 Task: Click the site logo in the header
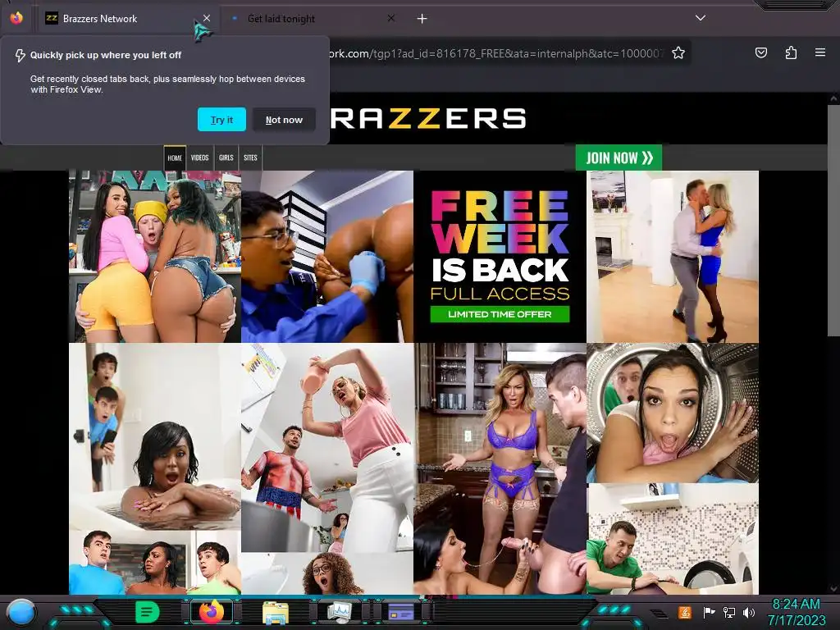click(x=427, y=118)
